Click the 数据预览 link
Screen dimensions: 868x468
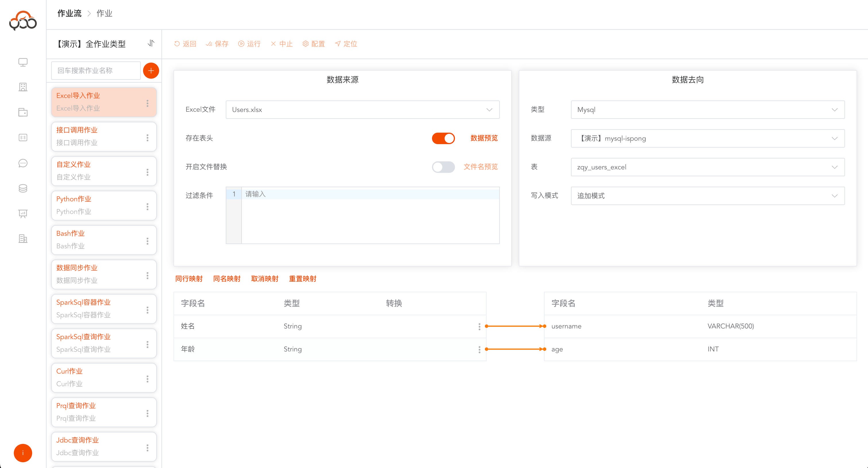[x=484, y=138]
